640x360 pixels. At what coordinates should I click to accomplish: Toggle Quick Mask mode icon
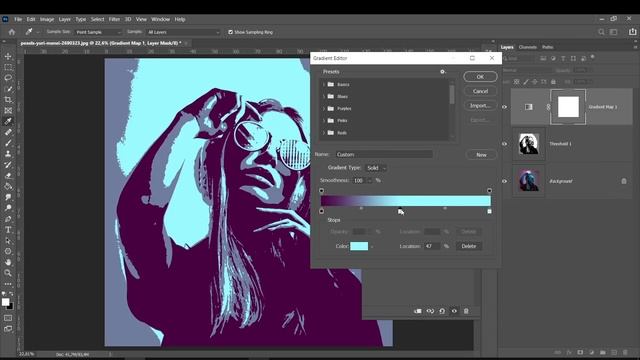coord(8,318)
